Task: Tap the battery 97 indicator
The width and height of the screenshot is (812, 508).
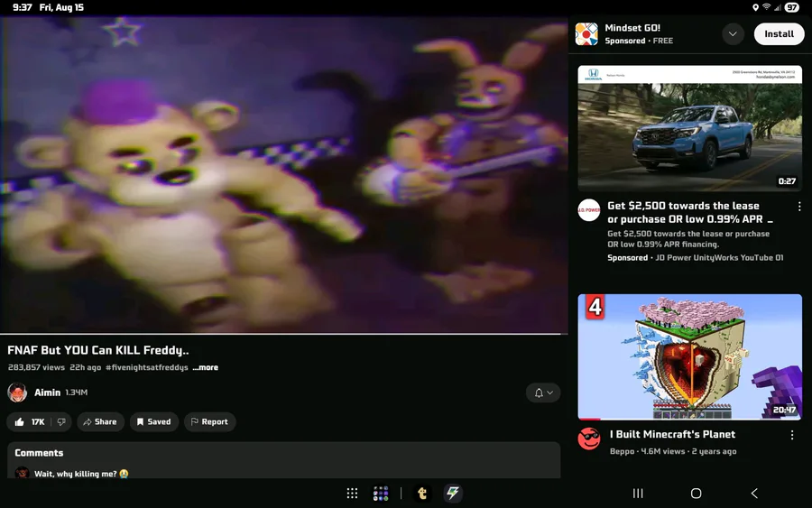Action: click(792, 7)
